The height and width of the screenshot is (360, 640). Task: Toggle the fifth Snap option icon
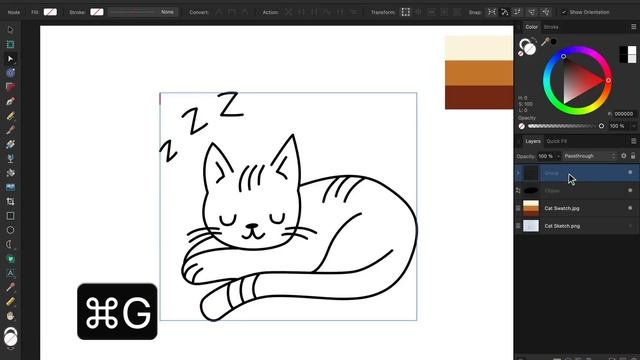pos(545,12)
